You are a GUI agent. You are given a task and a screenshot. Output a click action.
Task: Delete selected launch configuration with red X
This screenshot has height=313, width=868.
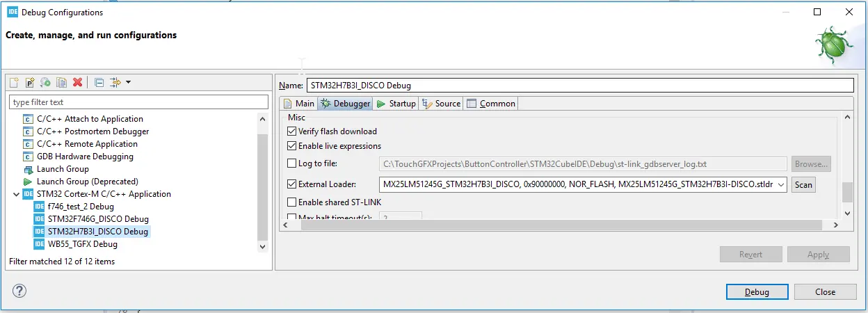click(x=78, y=83)
